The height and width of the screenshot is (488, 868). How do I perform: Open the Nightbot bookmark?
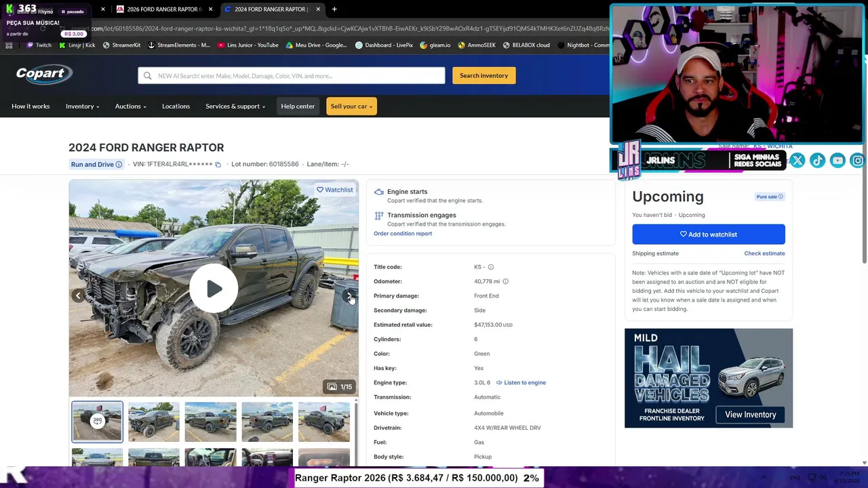coord(583,45)
